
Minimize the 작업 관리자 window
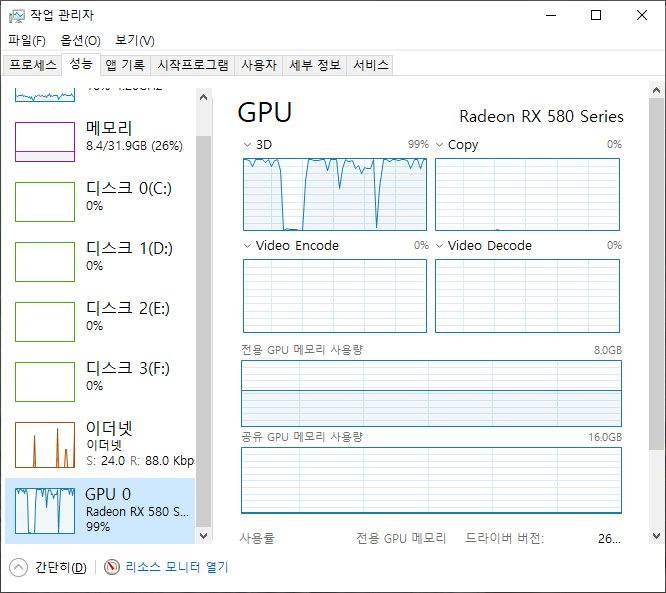coord(551,16)
